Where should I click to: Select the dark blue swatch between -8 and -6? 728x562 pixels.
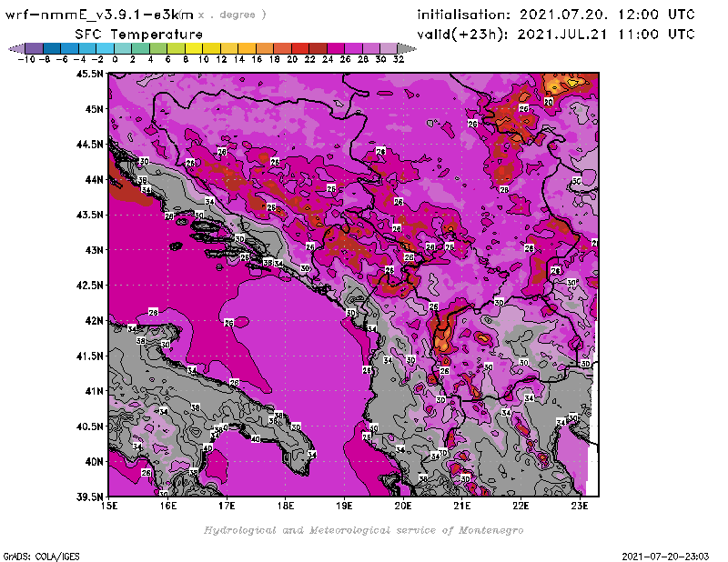point(52,48)
